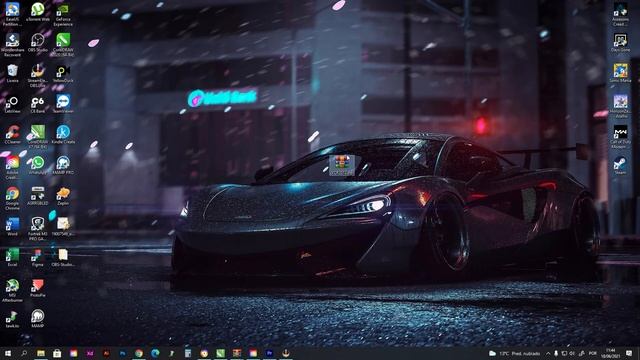The image size is (640, 360).
Task: Open the Windows Start menu
Action: (7, 353)
